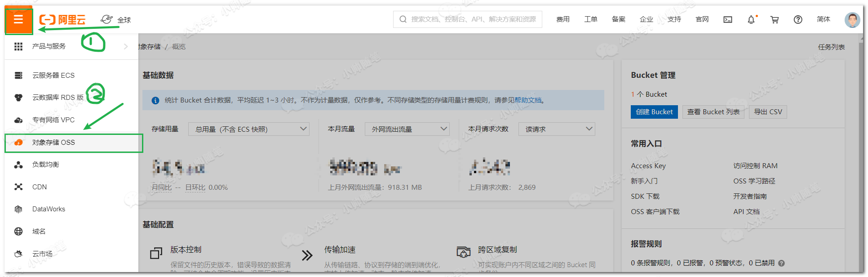Open the shopping cart icon
Image resolution: width=868 pixels, height=277 pixels.
[x=775, y=19]
